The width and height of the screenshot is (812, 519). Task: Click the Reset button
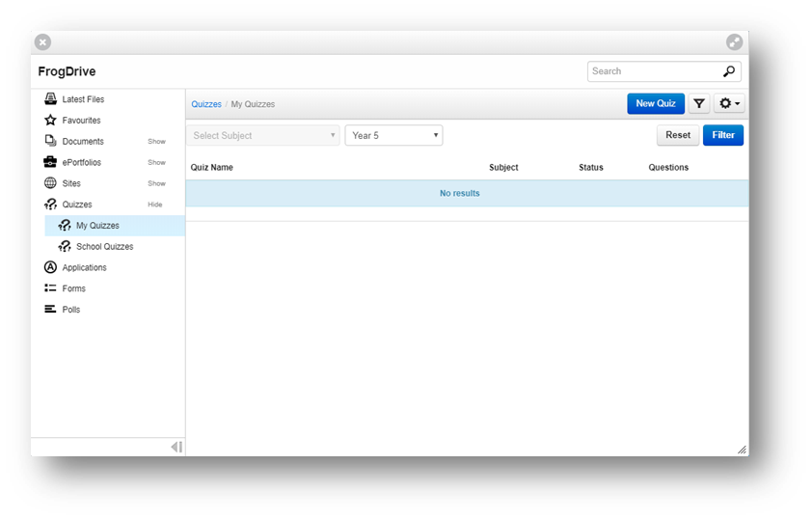(x=678, y=135)
